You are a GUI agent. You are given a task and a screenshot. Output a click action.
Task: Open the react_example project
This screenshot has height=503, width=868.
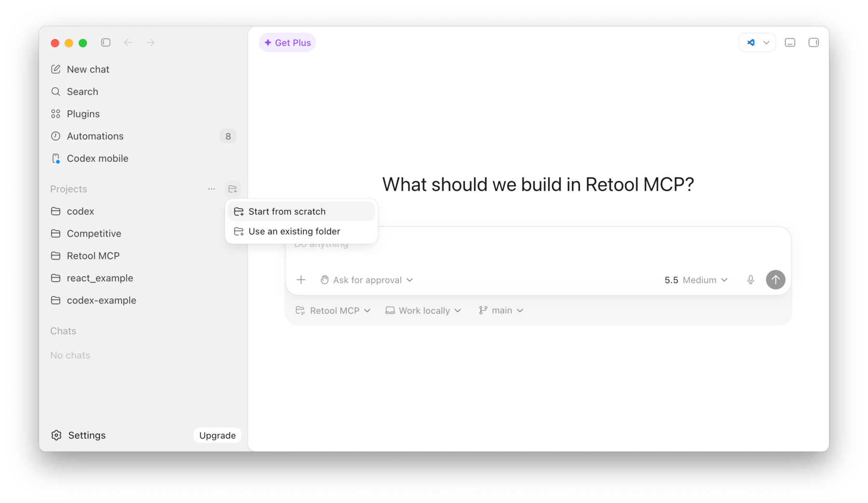[143, 278]
